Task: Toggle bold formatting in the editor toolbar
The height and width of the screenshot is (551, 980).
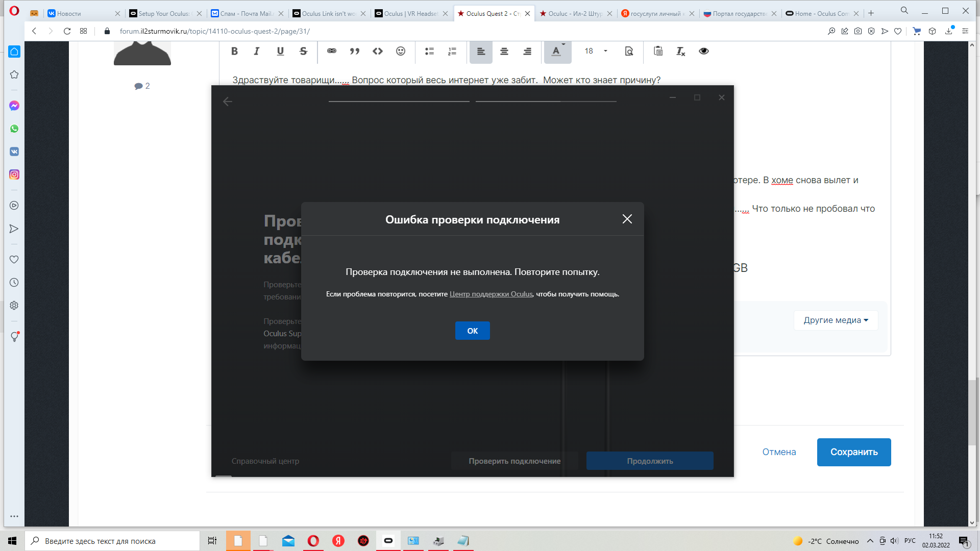Action: tap(234, 51)
